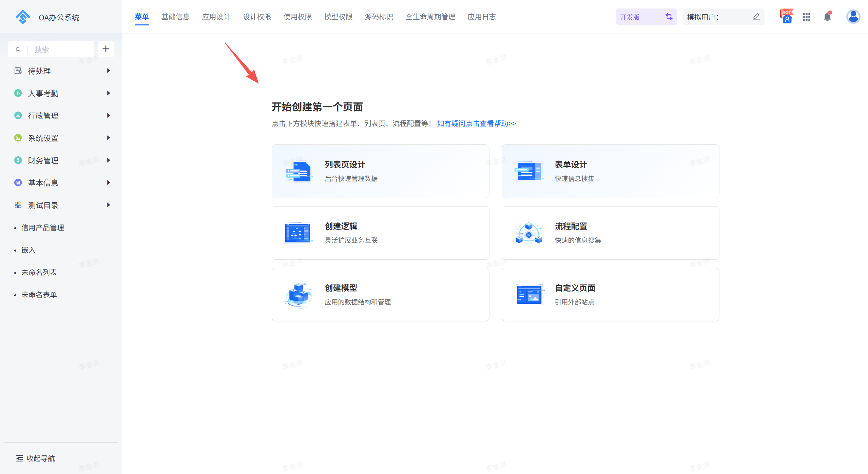Image resolution: width=868 pixels, height=474 pixels.
Task: Click the OA办公系统 logo icon
Action: point(23,17)
